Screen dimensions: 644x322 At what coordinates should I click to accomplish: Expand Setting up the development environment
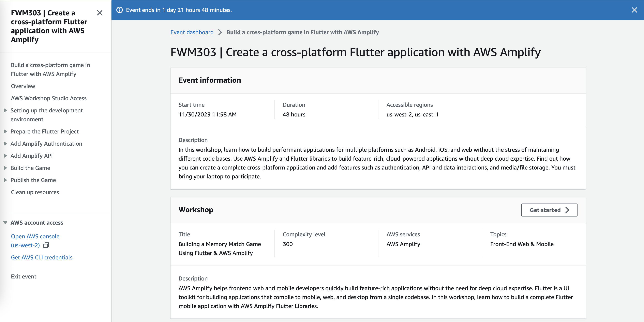click(x=5, y=110)
